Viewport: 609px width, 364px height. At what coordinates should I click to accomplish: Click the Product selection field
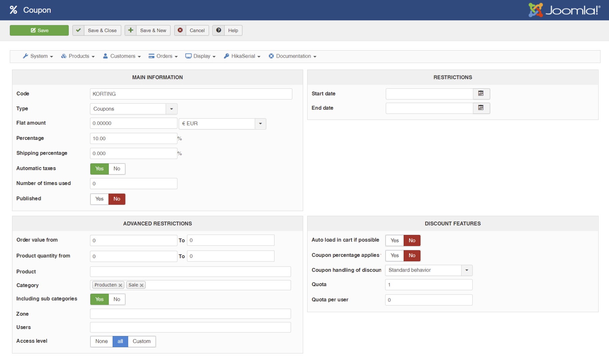coord(191,272)
